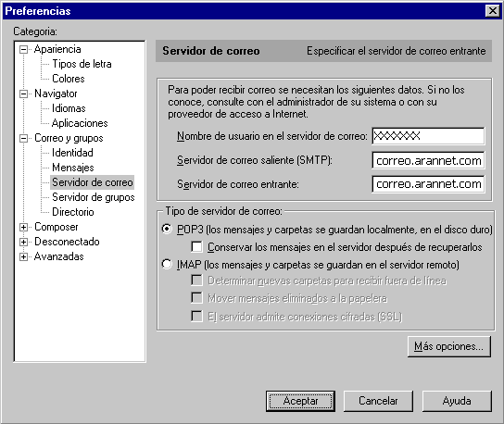The image size is (504, 424).
Task: Open Más opciones dialog
Action: 449,346
